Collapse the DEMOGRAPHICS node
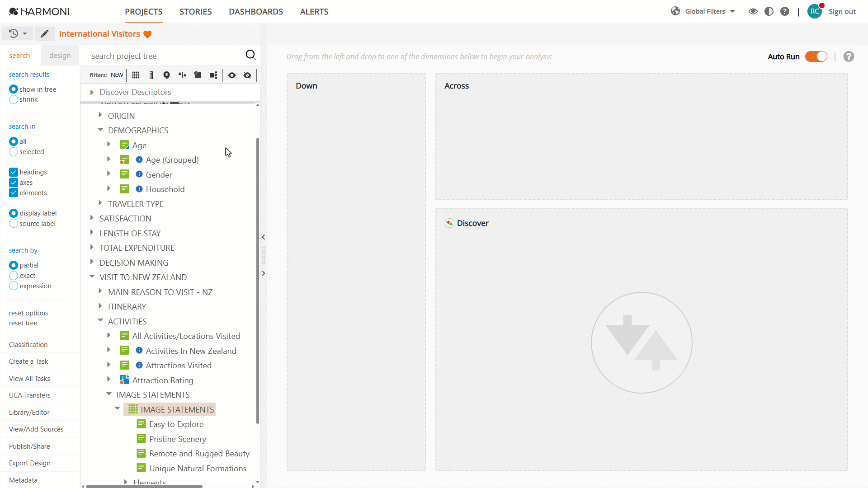This screenshot has width=868, height=488. click(x=100, y=130)
